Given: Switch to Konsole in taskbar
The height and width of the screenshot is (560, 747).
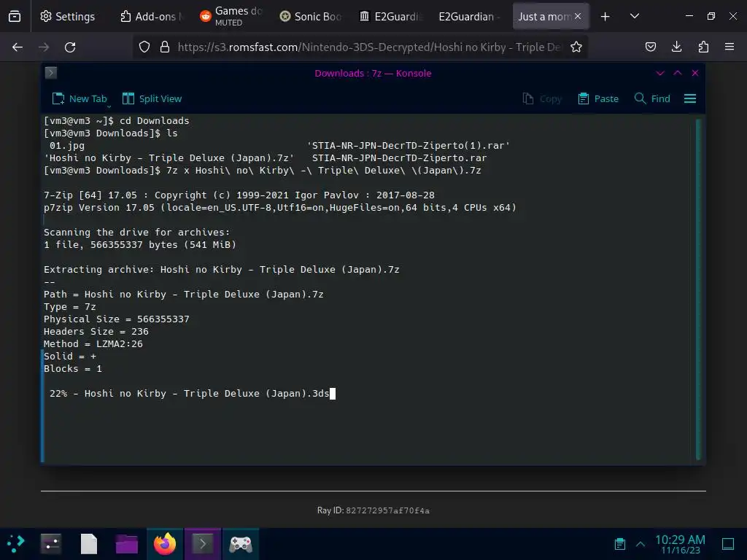Looking at the screenshot, I should (203, 544).
